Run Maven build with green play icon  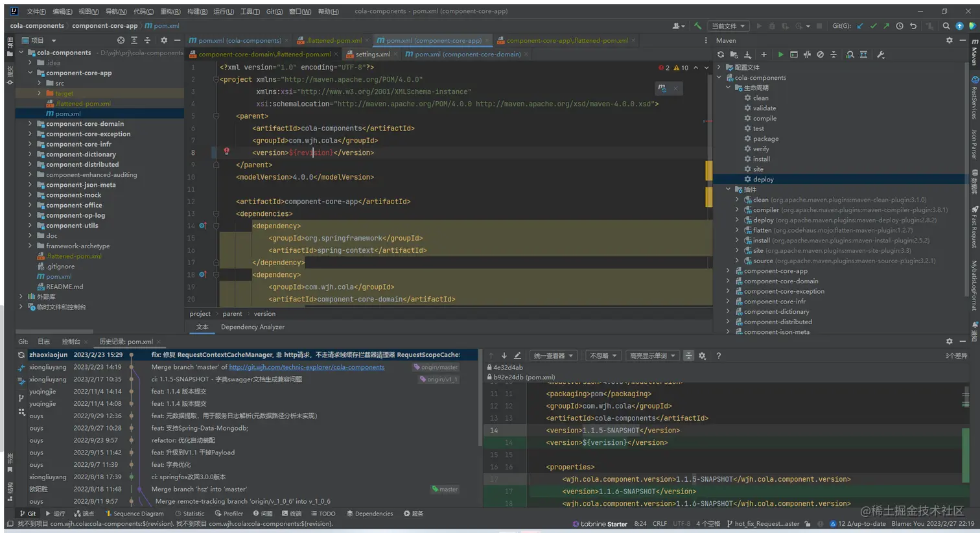coord(780,54)
